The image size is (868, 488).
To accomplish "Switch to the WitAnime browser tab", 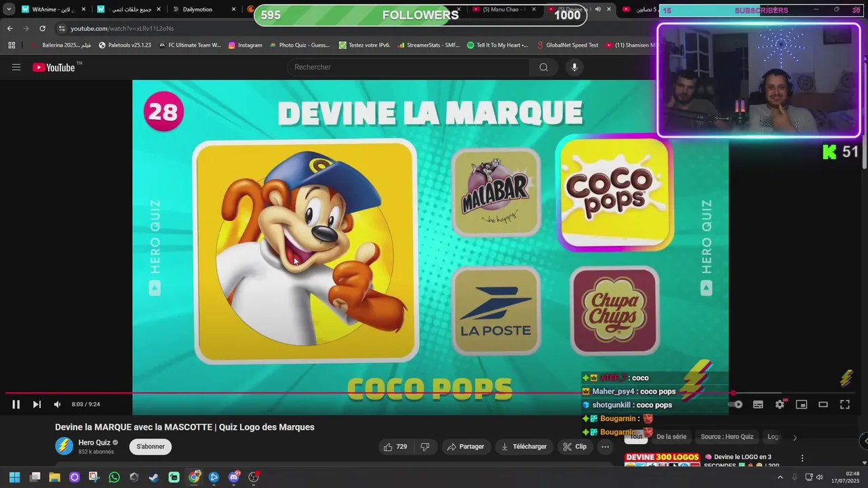I will coord(54,9).
